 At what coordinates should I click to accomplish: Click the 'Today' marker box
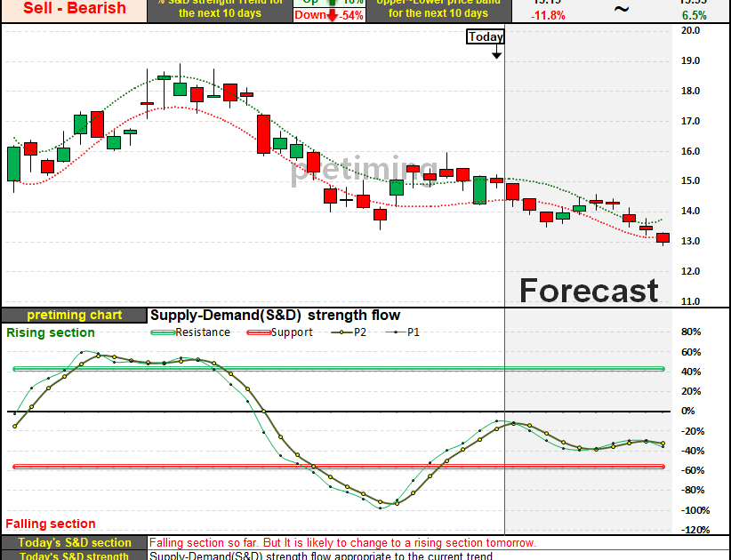pos(486,36)
